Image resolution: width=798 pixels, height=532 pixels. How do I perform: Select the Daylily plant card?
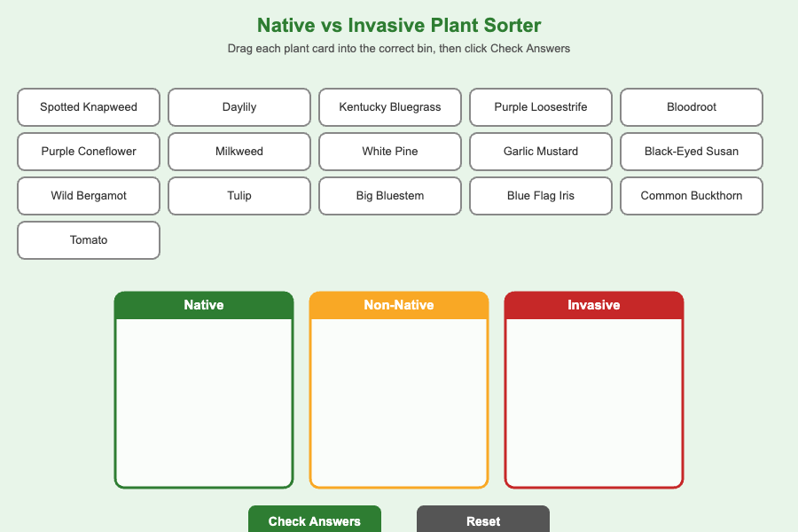click(x=239, y=107)
